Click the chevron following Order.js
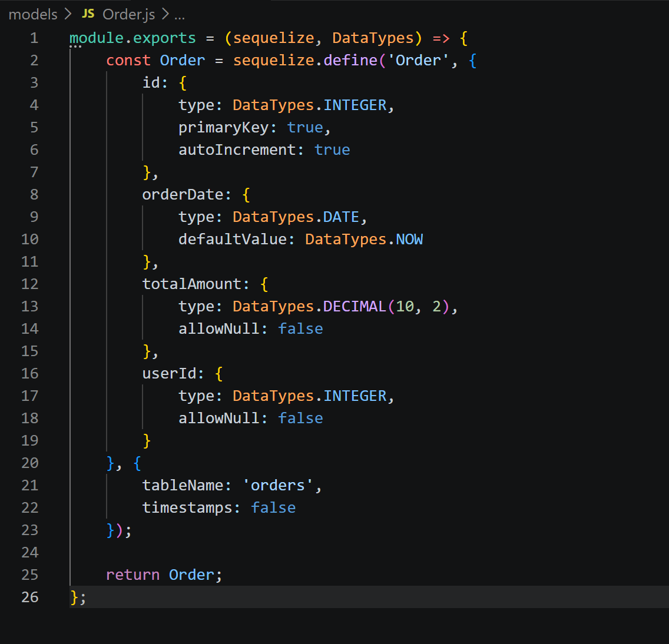669x644 pixels. (165, 14)
